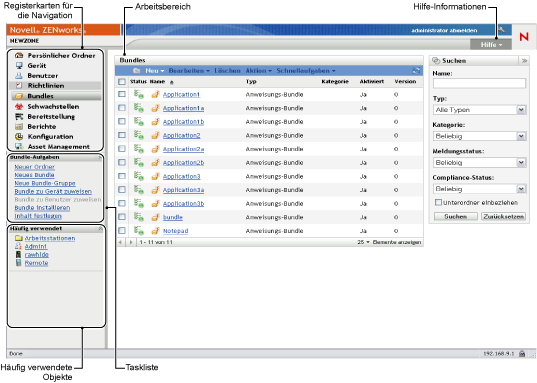Screen dimensions: 537x383
Task: Click the folder-up icon in Bundles toolbar
Action: [x=137, y=71]
